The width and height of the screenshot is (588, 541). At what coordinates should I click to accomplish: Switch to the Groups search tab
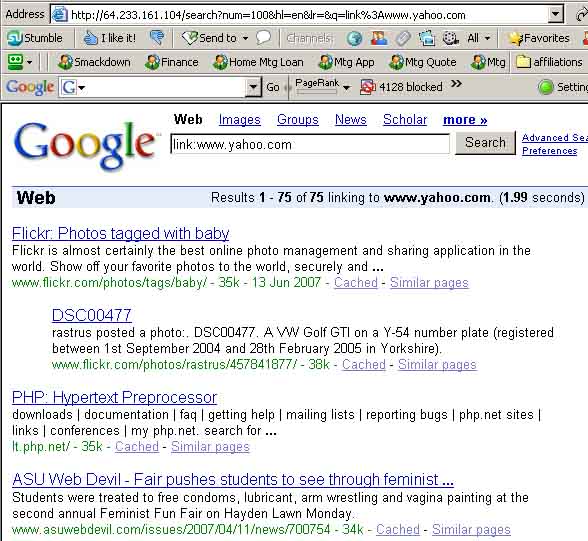point(298,120)
